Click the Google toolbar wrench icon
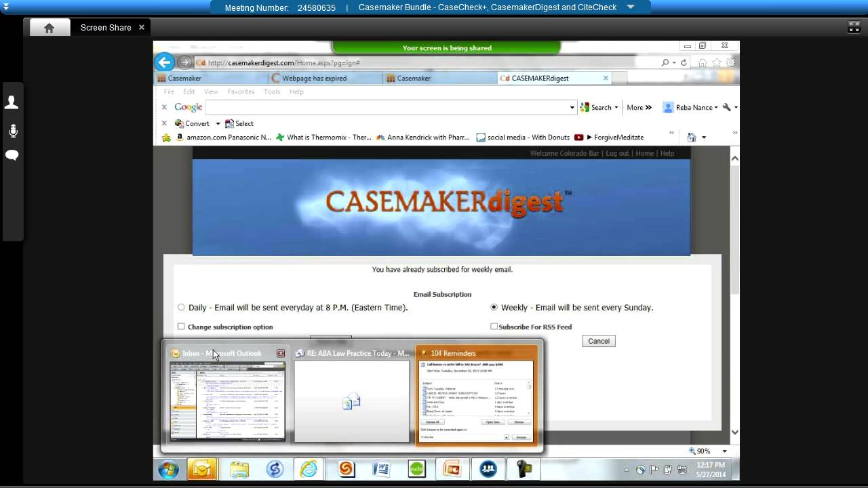 [727, 107]
